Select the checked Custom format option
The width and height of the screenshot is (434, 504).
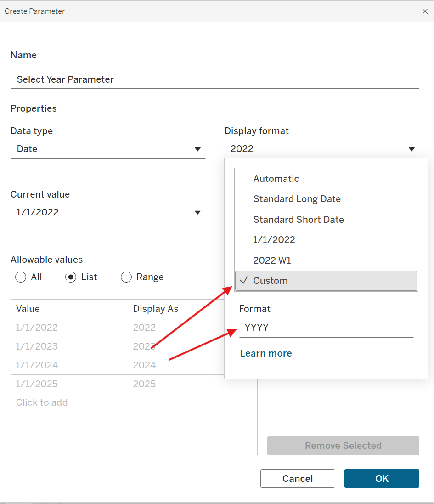(x=271, y=281)
